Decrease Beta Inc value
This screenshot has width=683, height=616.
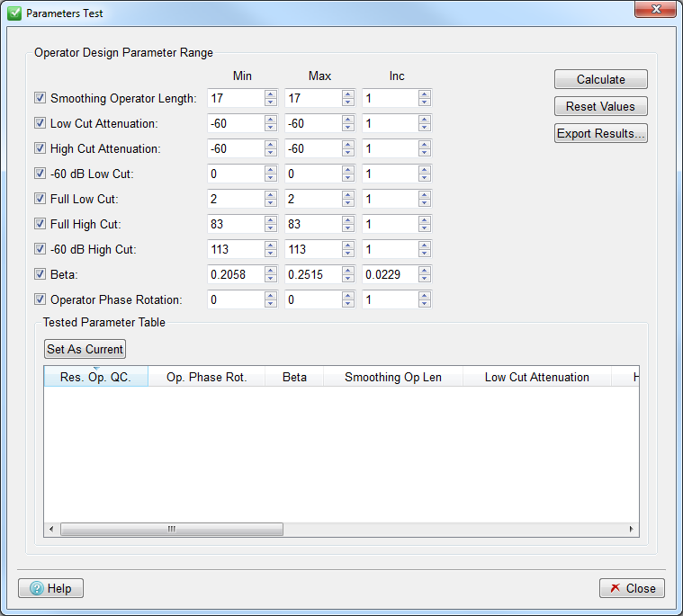pos(425,279)
